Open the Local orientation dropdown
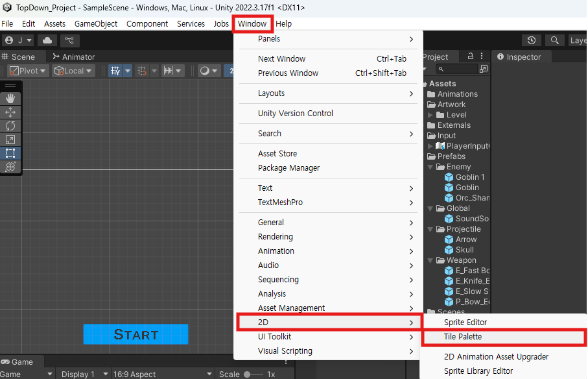Screen dimensions: 588x379 (x=73, y=71)
